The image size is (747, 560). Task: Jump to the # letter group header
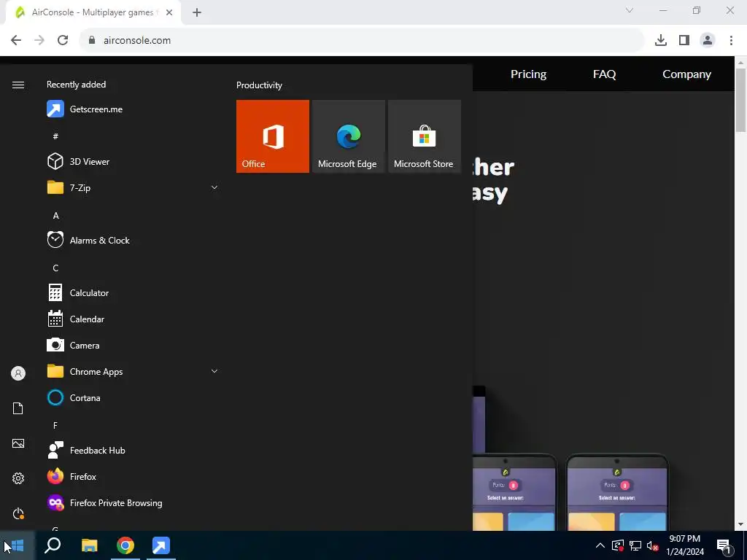(55, 136)
